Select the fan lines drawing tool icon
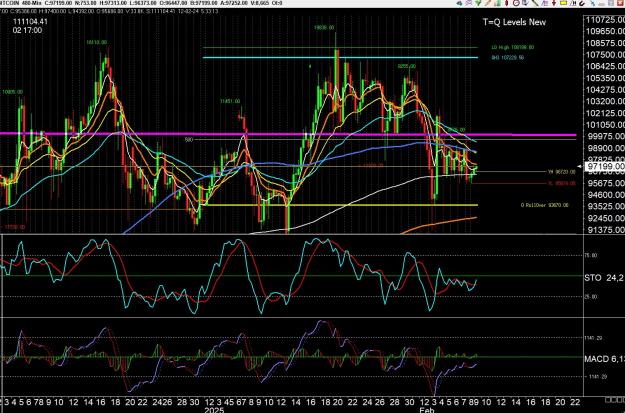The height and width of the screenshot is (413, 625). point(544,3)
